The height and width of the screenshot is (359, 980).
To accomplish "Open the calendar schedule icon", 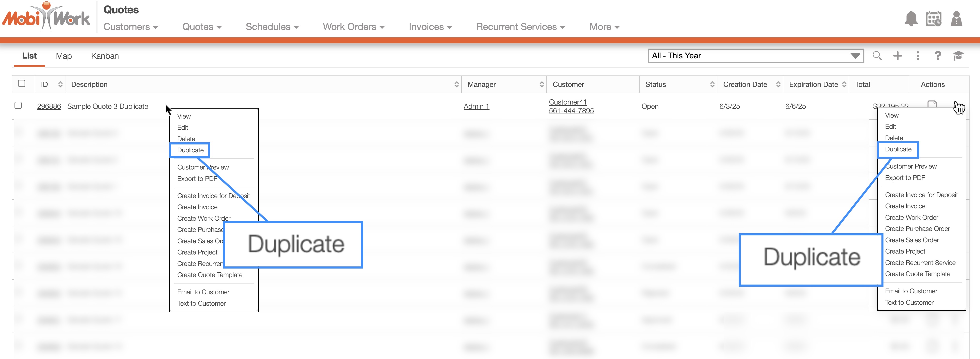I will (934, 19).
